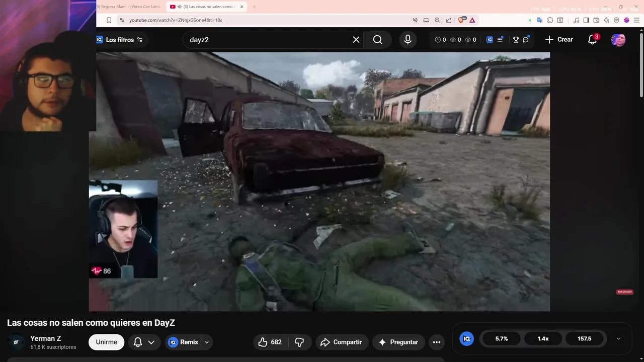Open the Brave Wallet icon
Screen dimensions: 644x362
point(596,20)
